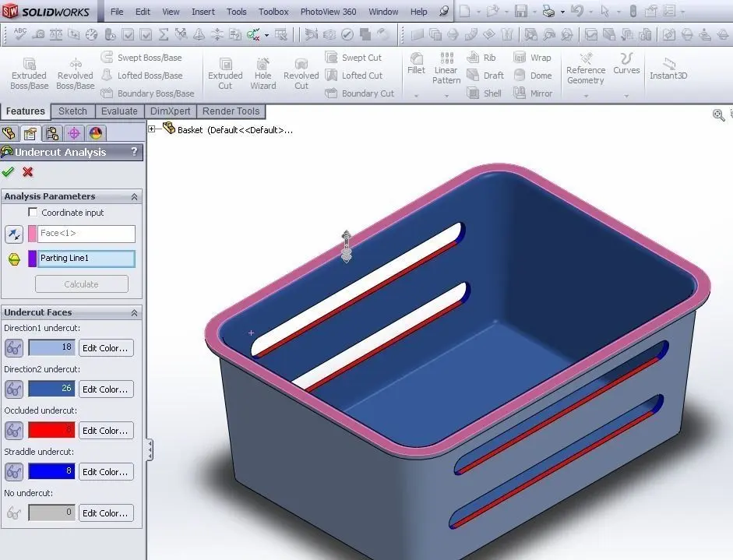
Task: Open the DisplayManager color wheel tab
Action: pos(95,134)
